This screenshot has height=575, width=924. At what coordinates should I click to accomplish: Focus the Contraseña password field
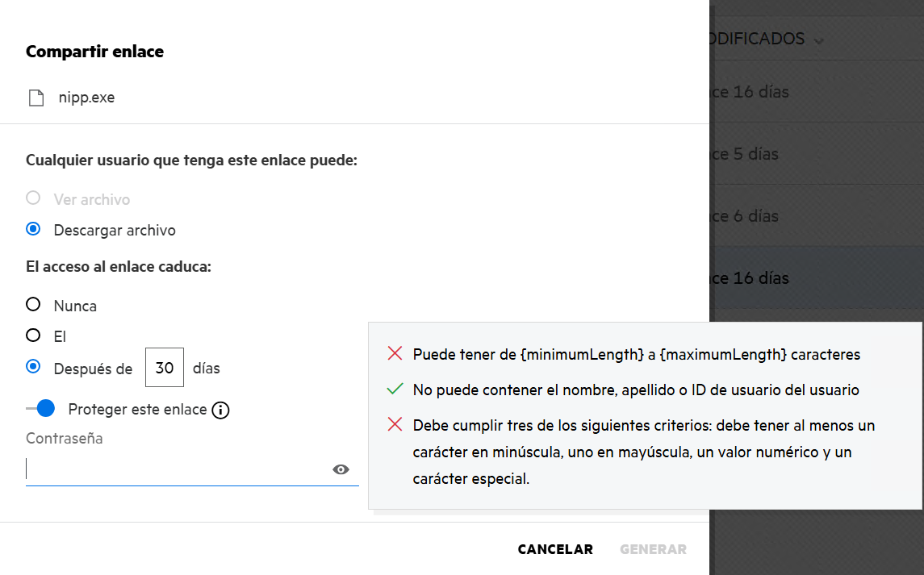(x=178, y=469)
